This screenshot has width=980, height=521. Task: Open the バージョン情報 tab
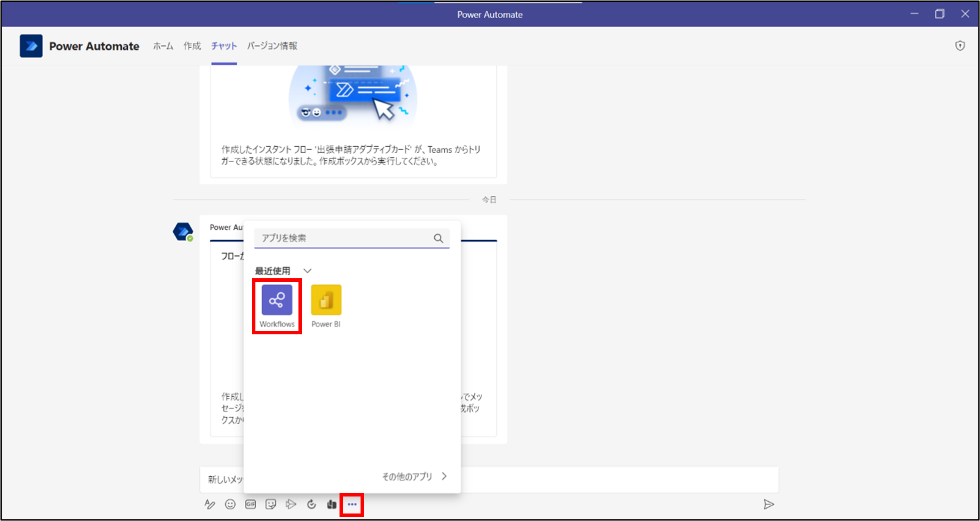coord(272,46)
